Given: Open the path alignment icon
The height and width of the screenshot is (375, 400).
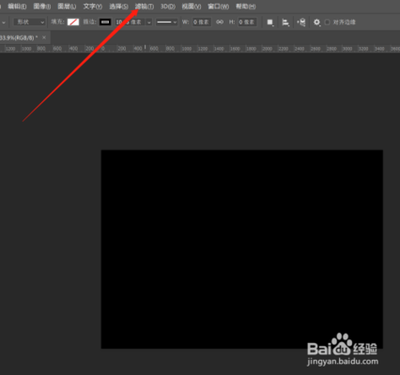Looking at the screenshot, I should pyautogui.click(x=286, y=22).
